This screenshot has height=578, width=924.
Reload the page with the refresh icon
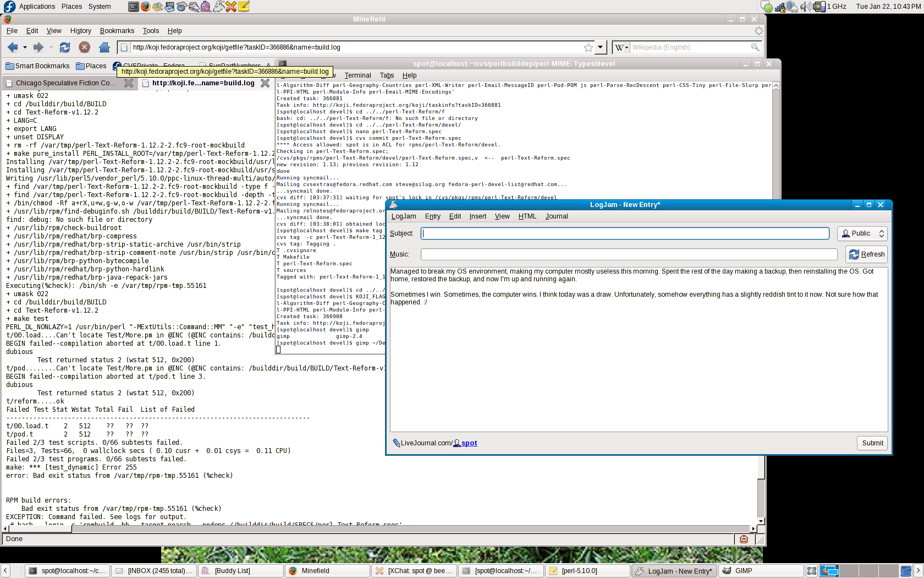point(65,47)
